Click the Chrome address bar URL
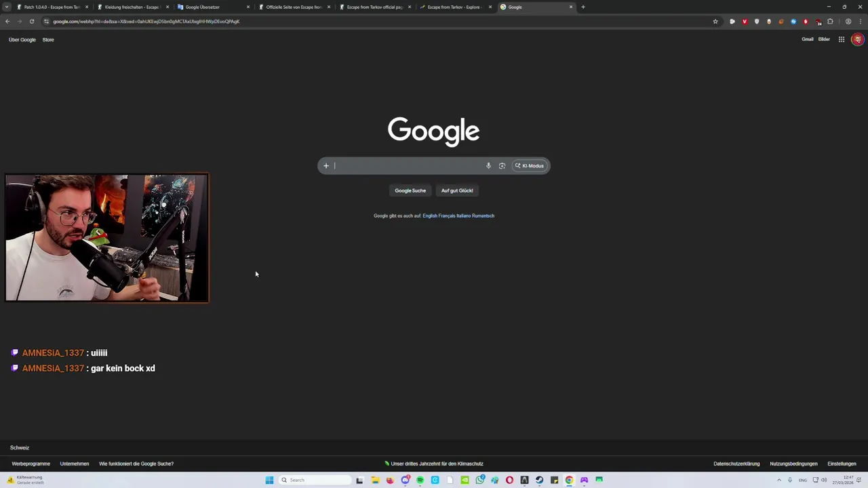868x488 pixels. coord(146,21)
